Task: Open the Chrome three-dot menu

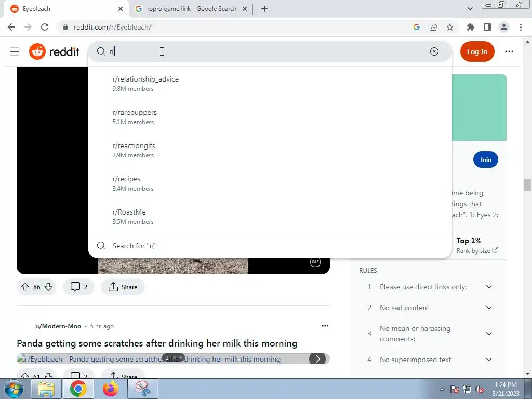Action: (521, 27)
